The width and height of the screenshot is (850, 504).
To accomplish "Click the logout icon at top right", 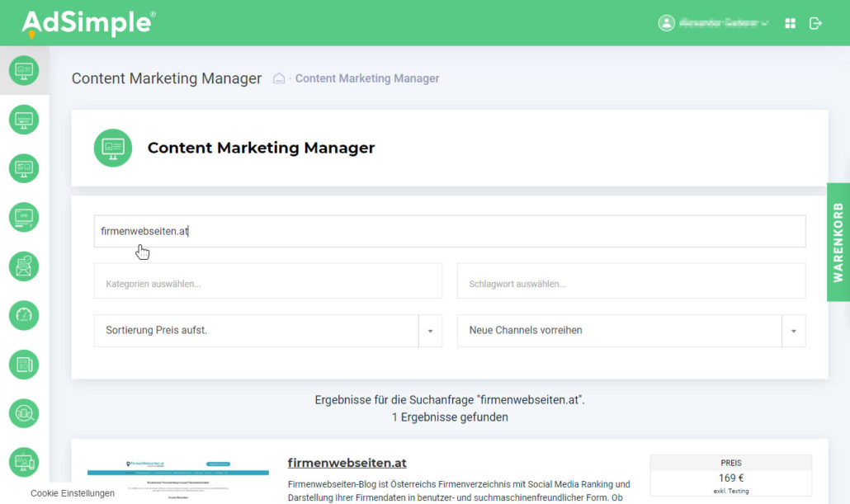I will pos(816,23).
